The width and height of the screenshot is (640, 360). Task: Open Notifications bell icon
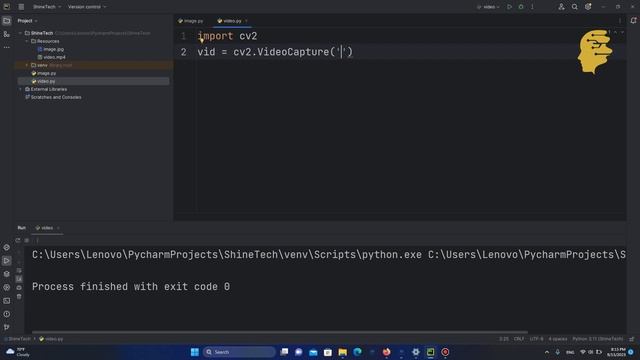pos(633,21)
